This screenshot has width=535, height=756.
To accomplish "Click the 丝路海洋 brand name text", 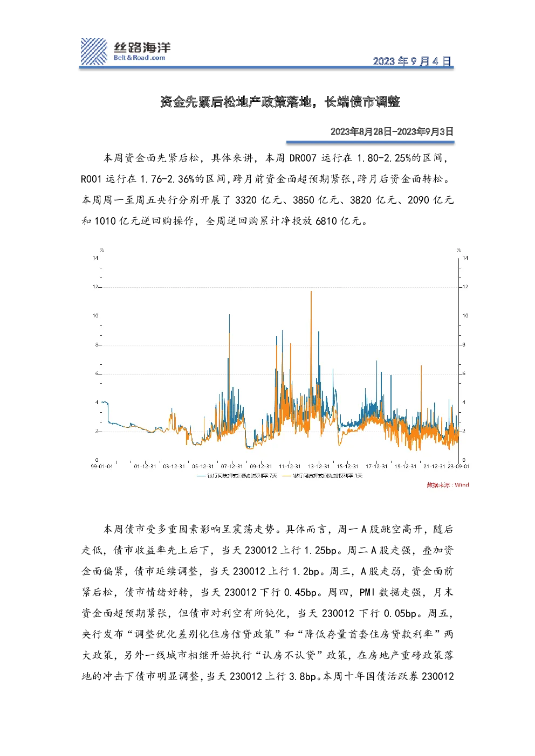I will click(141, 47).
